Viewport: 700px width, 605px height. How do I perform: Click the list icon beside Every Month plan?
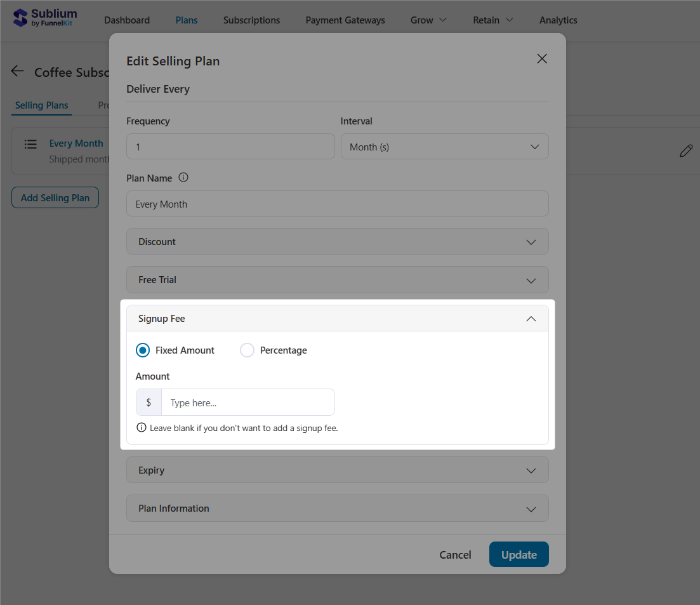pyautogui.click(x=30, y=144)
